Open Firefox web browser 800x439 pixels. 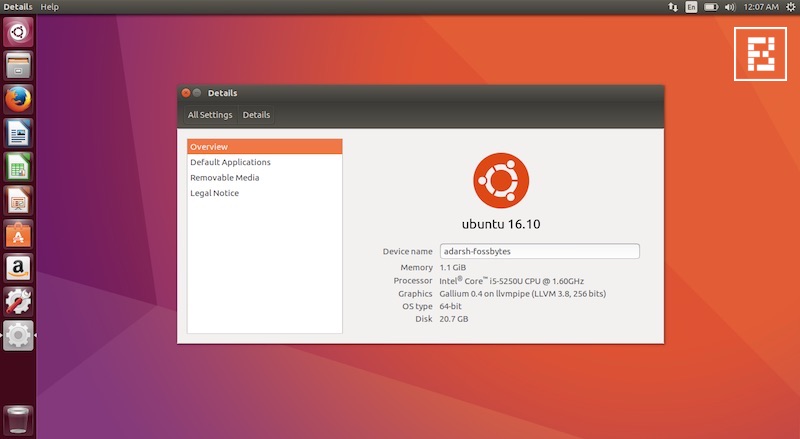(x=18, y=100)
